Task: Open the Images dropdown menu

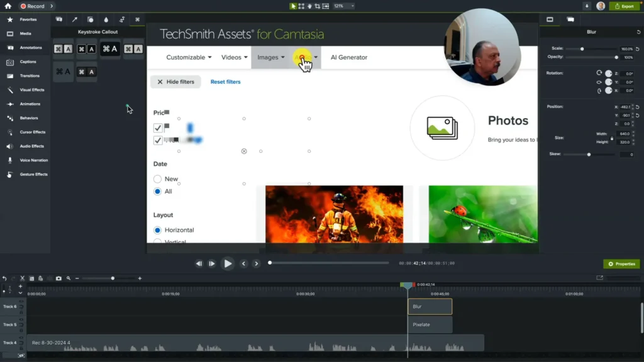Action: 270,57
